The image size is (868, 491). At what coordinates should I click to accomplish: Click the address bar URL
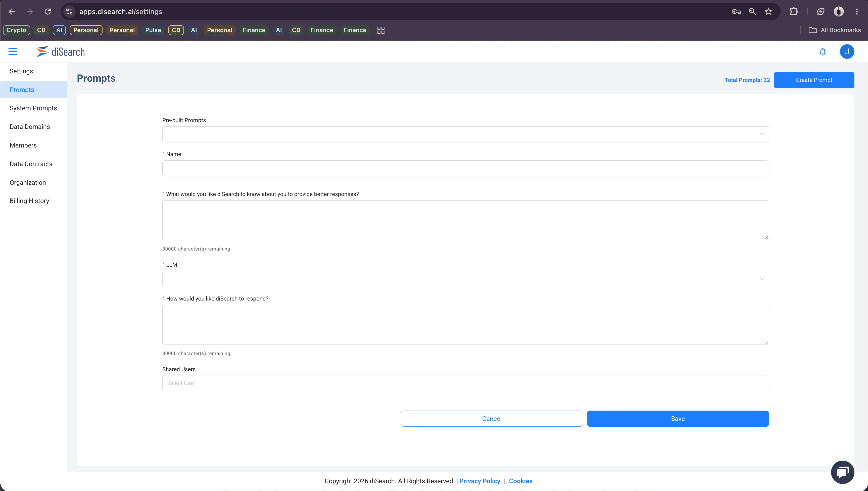pyautogui.click(x=121, y=12)
